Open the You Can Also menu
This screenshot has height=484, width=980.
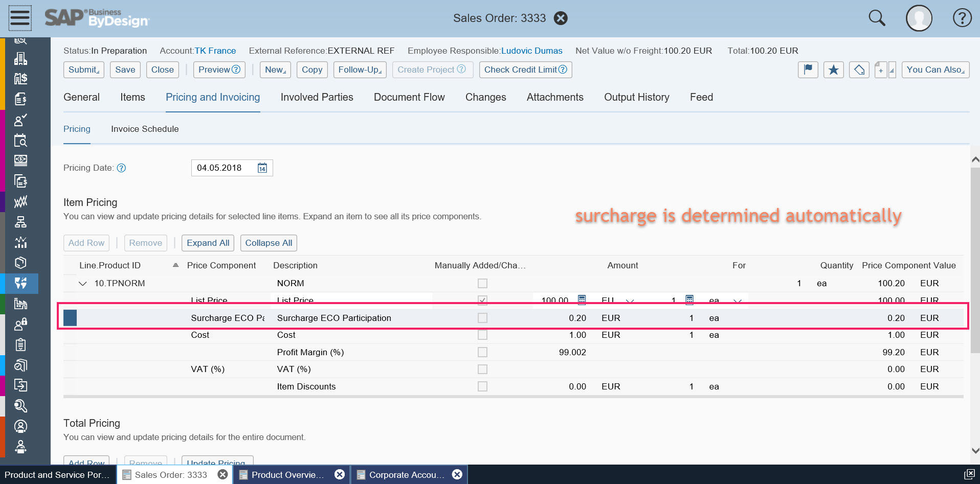pyautogui.click(x=936, y=70)
